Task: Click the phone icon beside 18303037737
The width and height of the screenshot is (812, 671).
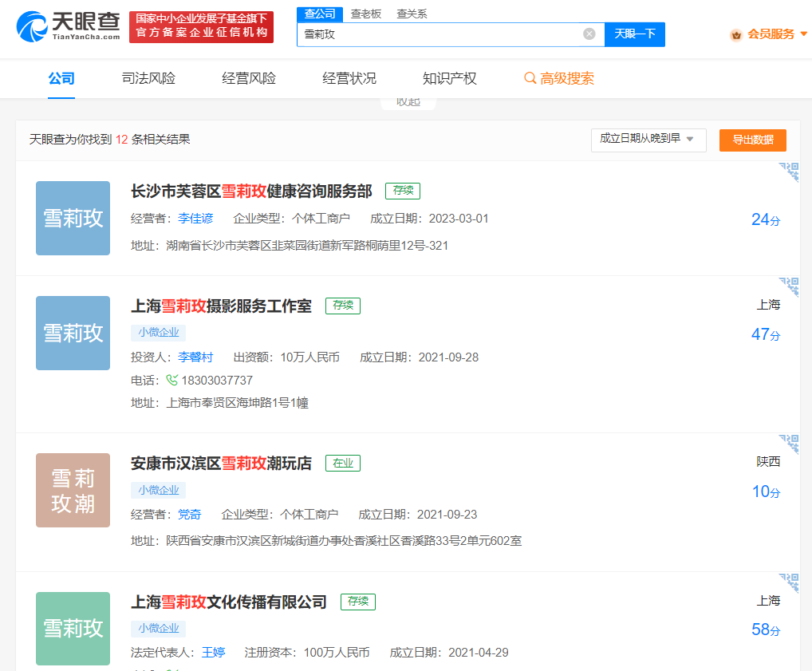Action: click(x=172, y=380)
